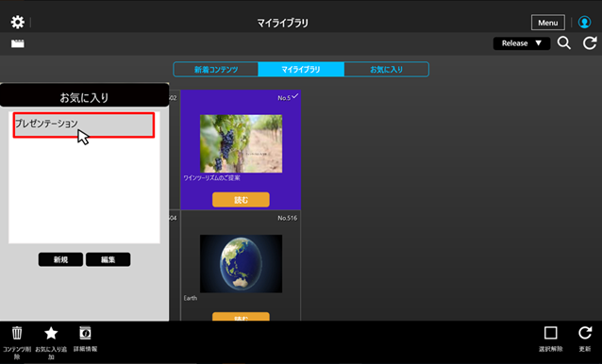This screenshot has height=364, width=602.
Task: Click the star お気に入り追加 icon
Action: (x=51, y=333)
